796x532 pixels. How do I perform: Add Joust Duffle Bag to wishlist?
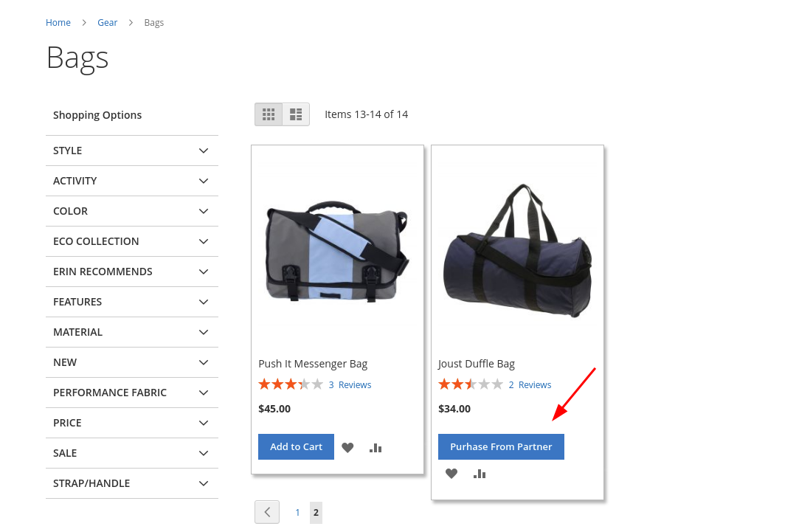click(451, 474)
